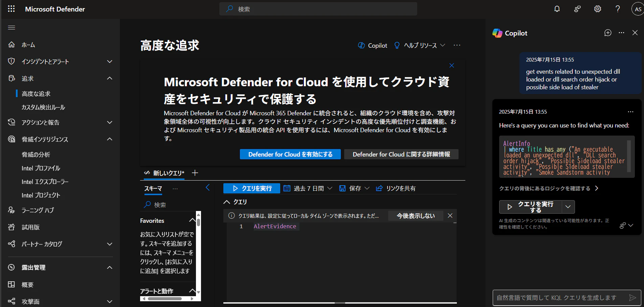Send the Copilot prompt
The width and height of the screenshot is (644, 307).
tap(632, 298)
